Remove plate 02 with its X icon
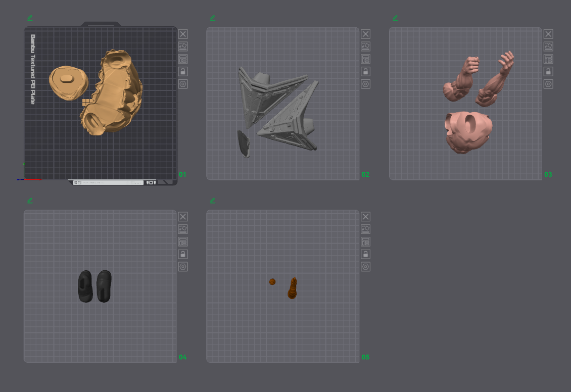The height and width of the screenshot is (392, 571). tap(366, 34)
